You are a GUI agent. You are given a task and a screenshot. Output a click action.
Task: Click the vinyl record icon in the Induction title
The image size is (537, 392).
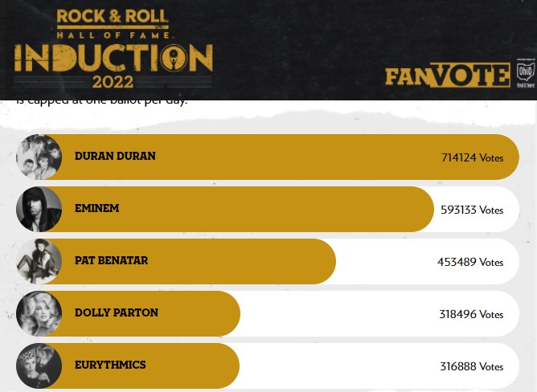174,58
